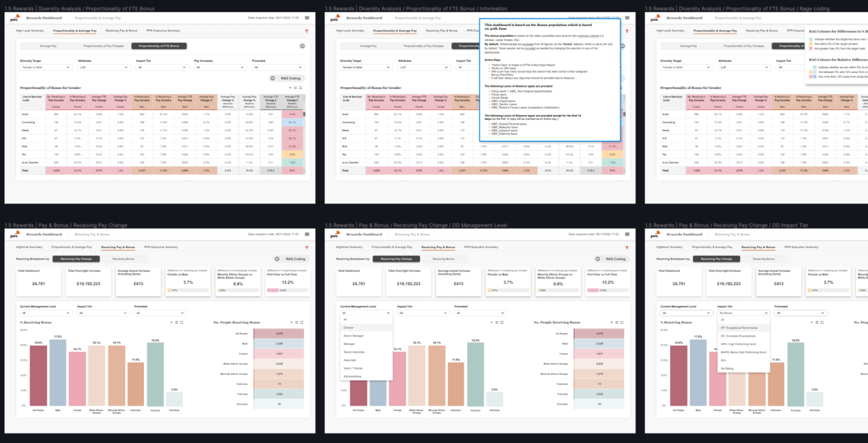Click RAG Coding button in Proportionality of FTE Bonus frame
Image resolution: width=868 pixels, height=443 pixels.
pyautogui.click(x=288, y=79)
